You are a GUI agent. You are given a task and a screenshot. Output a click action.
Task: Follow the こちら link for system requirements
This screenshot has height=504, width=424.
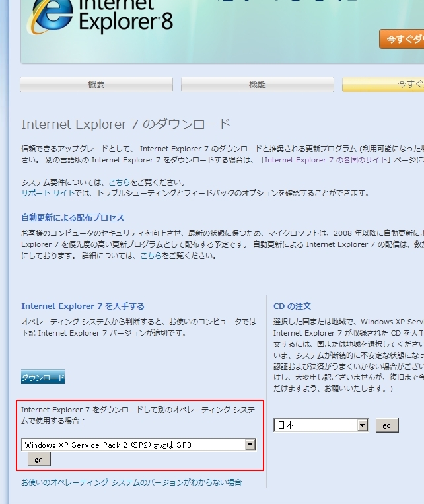120,182
